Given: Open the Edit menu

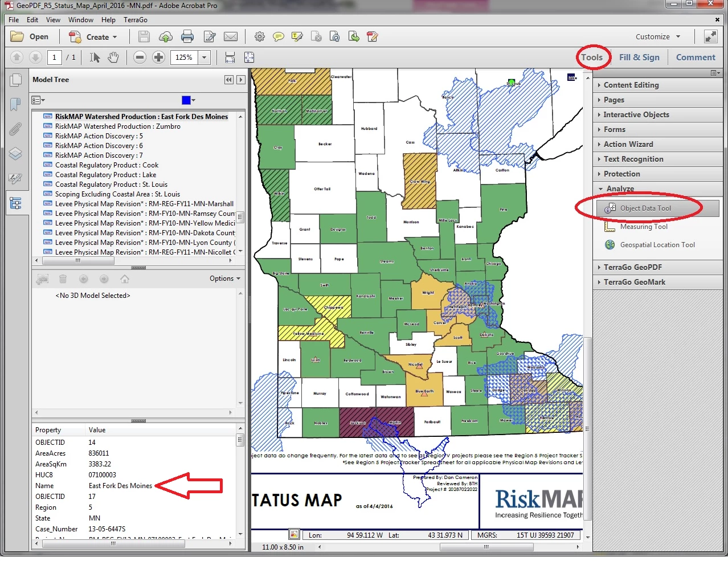Looking at the screenshot, I should click(x=32, y=20).
